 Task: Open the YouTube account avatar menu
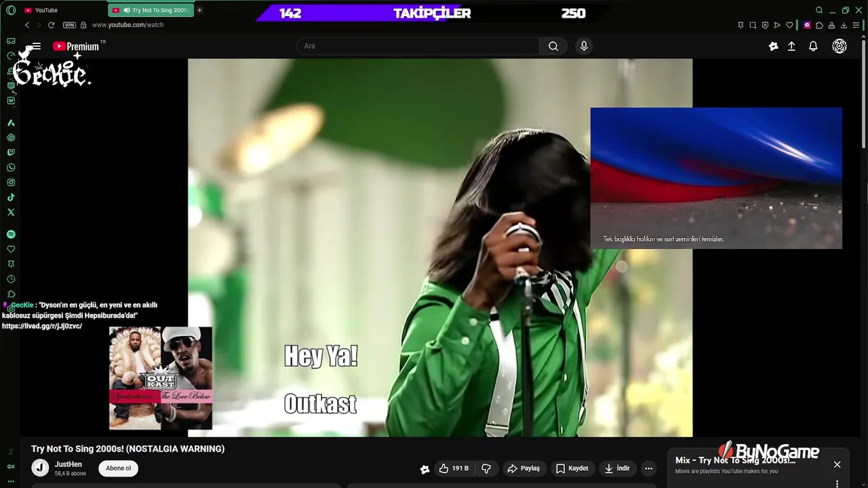tap(840, 46)
